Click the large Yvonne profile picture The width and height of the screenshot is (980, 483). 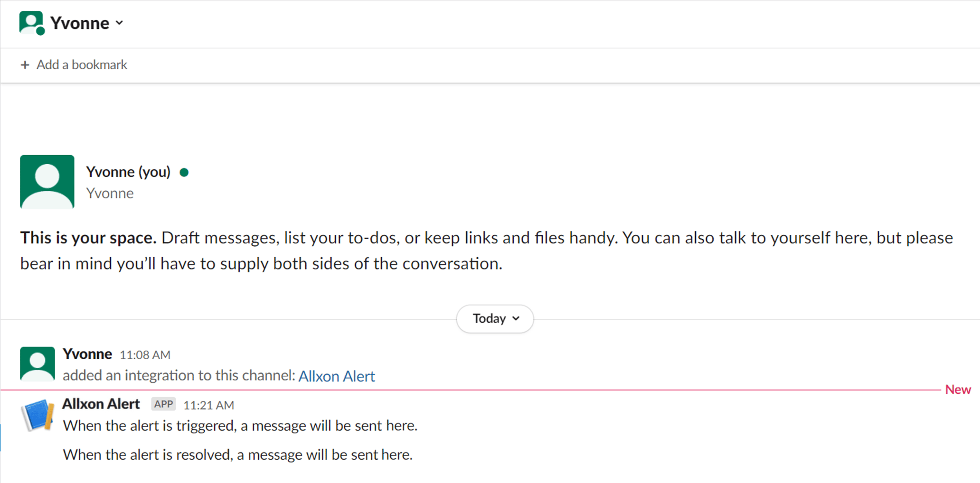coord(47,182)
